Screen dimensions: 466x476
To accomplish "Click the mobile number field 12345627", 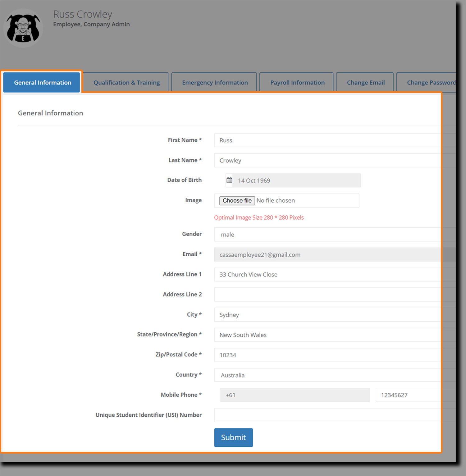I will pos(416,395).
